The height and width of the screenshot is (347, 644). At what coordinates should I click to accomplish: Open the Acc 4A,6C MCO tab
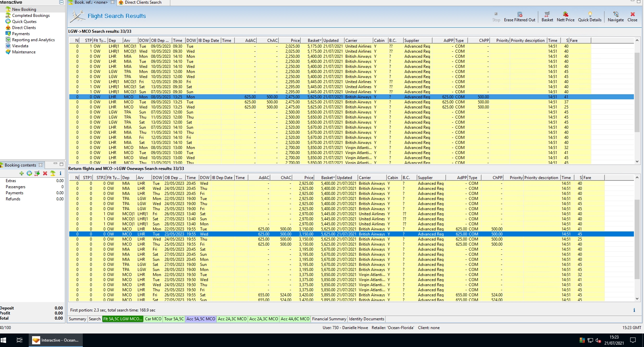click(295, 319)
